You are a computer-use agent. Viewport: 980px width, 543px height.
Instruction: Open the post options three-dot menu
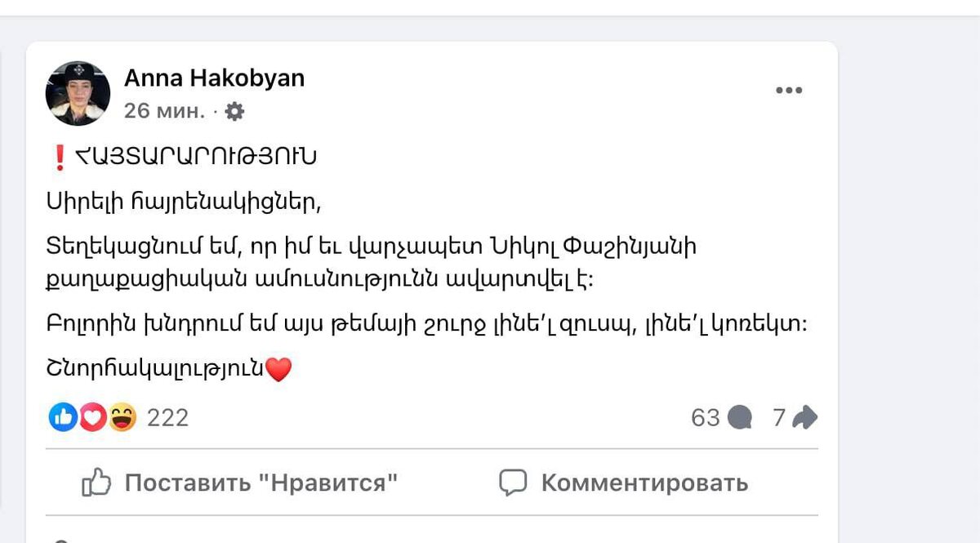pyautogui.click(x=789, y=90)
